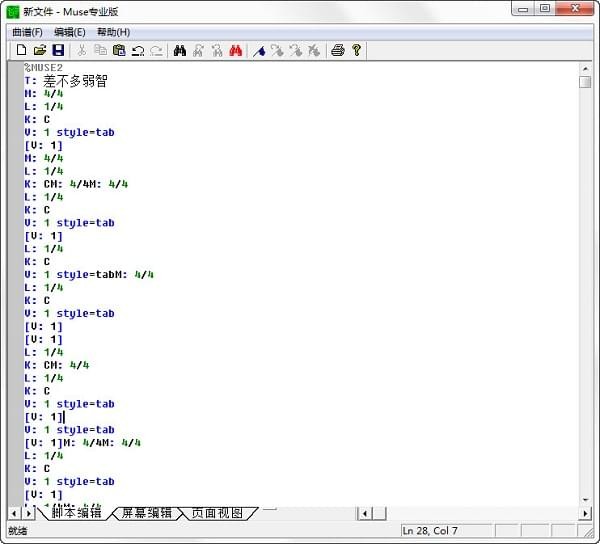The width and height of the screenshot is (600, 544).
Task: Select the 脚本编辑 tab
Action: pyautogui.click(x=76, y=513)
